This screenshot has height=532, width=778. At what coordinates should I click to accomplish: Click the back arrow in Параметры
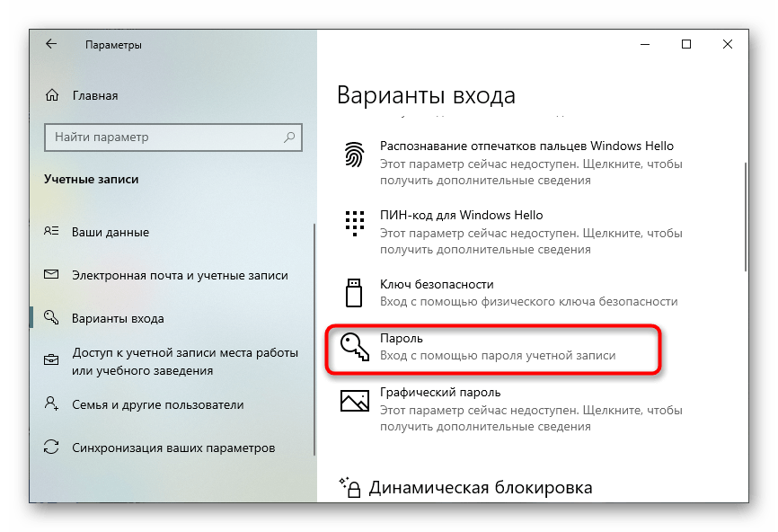[51, 44]
